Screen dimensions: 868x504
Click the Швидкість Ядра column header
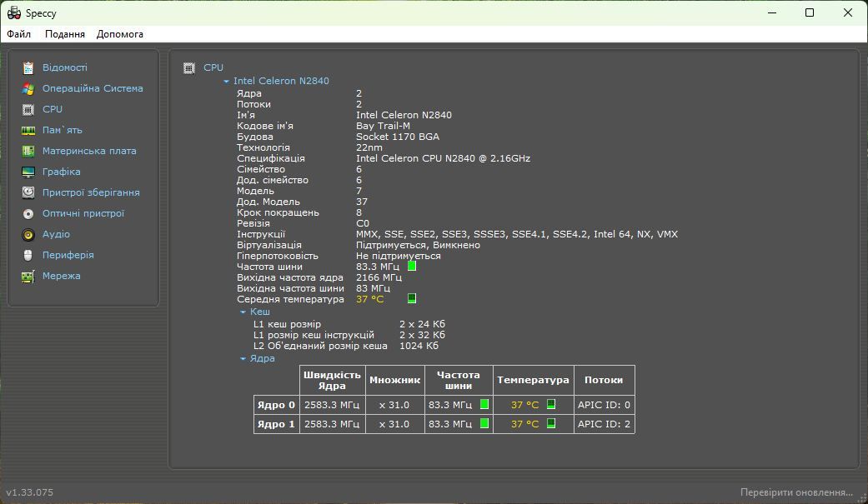[x=332, y=380]
